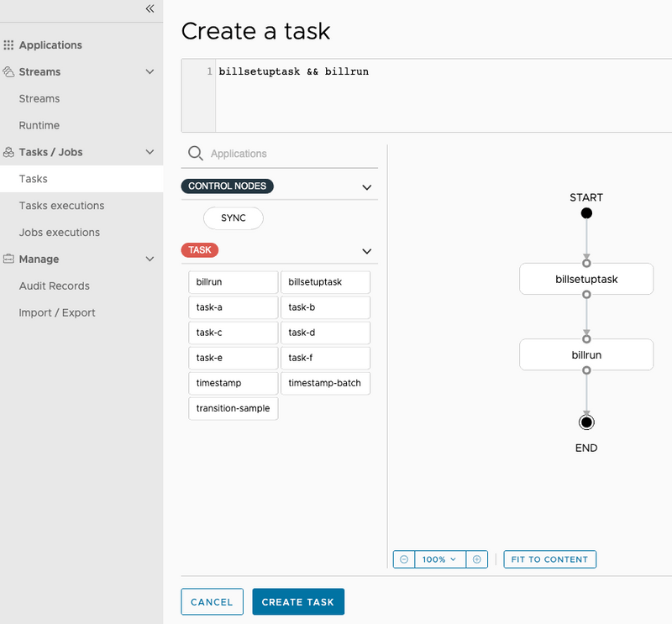Click the Cancel button
Screen dimensions: 672x624
(212, 601)
